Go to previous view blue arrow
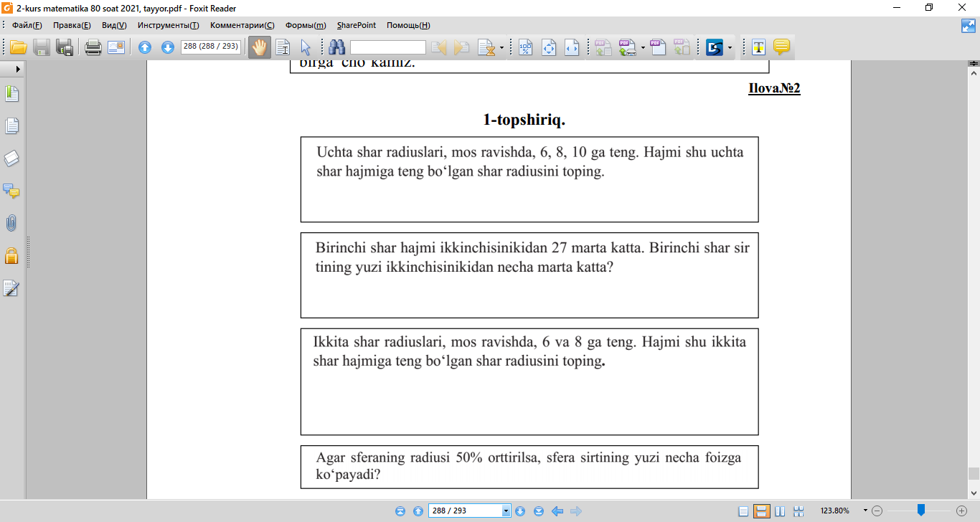 [557, 511]
